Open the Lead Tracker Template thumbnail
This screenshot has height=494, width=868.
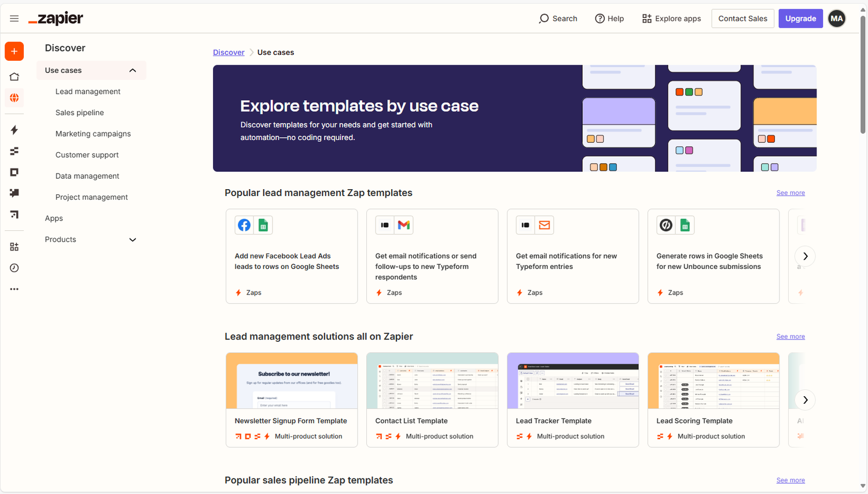point(573,381)
